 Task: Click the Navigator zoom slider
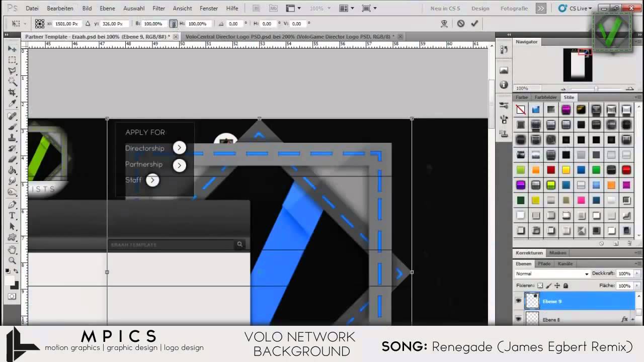(596, 88)
